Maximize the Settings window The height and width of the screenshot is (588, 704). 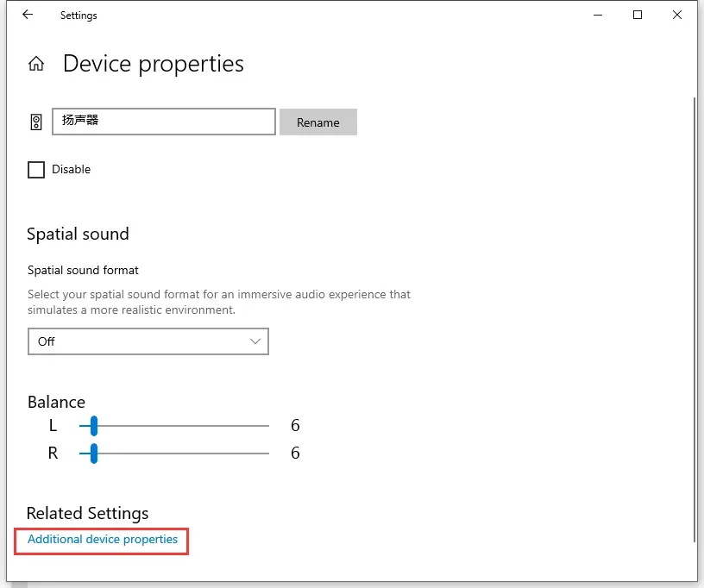pyautogui.click(x=637, y=15)
